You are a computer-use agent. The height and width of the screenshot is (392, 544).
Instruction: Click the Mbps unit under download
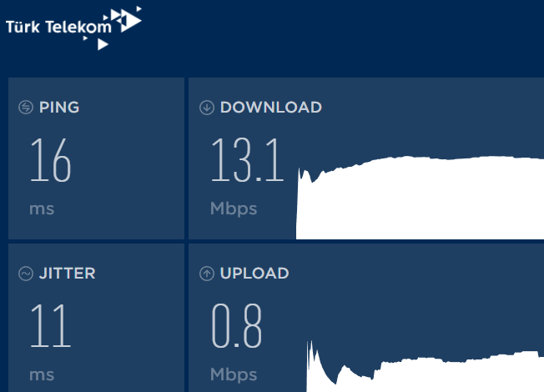click(x=234, y=209)
